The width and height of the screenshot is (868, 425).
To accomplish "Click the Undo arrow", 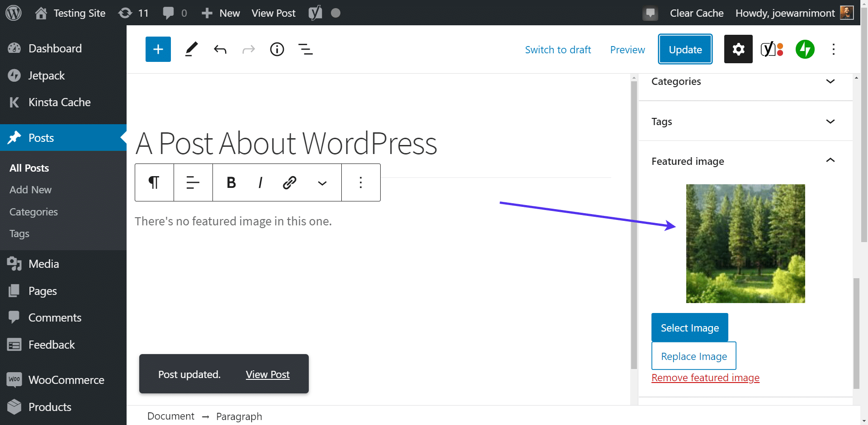I will [x=220, y=49].
